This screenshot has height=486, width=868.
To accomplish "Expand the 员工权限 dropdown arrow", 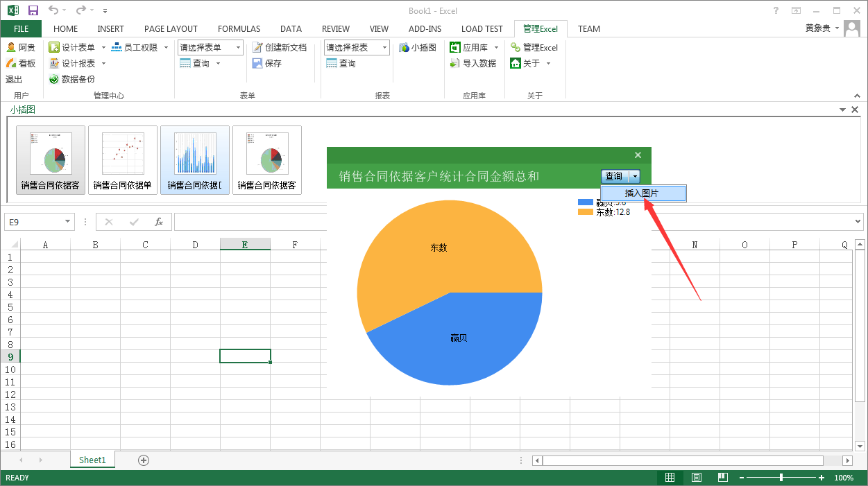I will pos(165,47).
